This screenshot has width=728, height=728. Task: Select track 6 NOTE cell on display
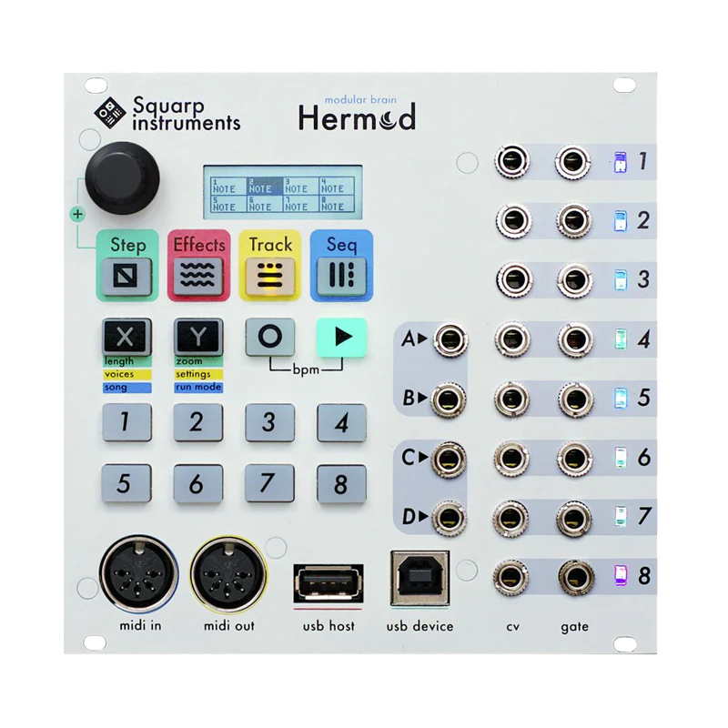[265, 204]
